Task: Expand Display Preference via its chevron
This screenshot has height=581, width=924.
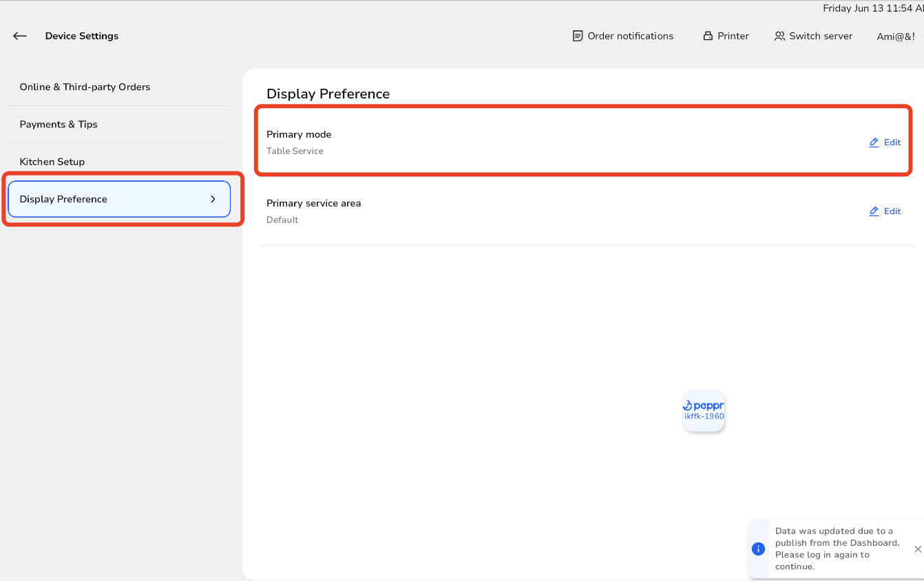Action: point(212,198)
